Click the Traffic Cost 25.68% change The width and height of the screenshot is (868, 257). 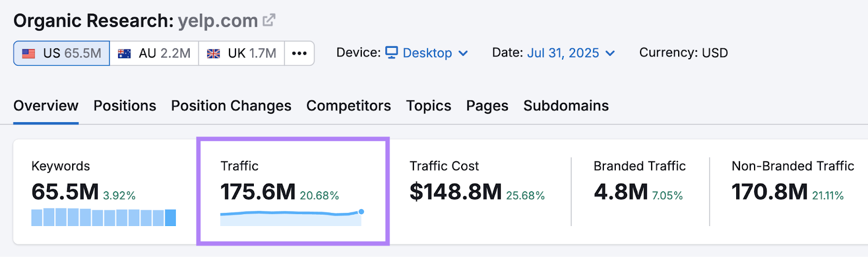coord(526,196)
